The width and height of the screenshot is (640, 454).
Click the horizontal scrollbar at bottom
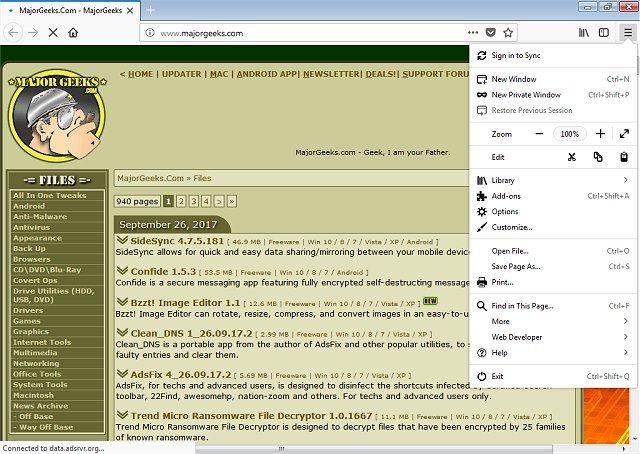373,449
